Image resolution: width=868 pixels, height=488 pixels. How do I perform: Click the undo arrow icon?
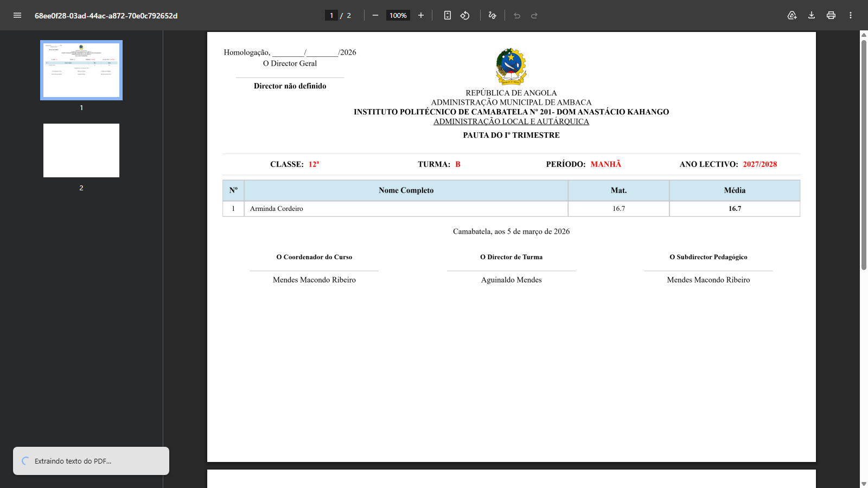click(x=517, y=15)
